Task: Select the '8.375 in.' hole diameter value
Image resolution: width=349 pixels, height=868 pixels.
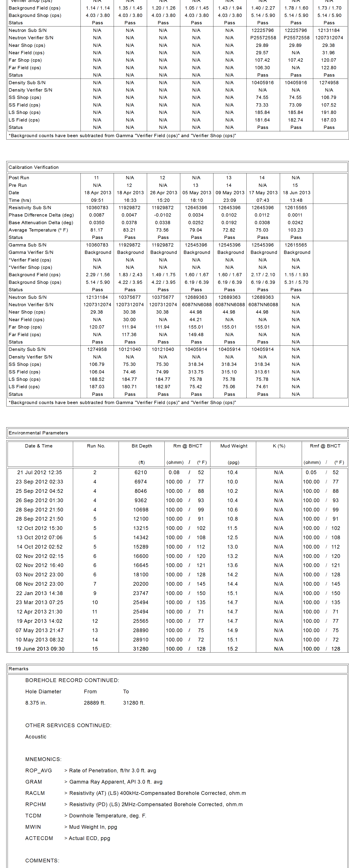Action: tap(36, 703)
